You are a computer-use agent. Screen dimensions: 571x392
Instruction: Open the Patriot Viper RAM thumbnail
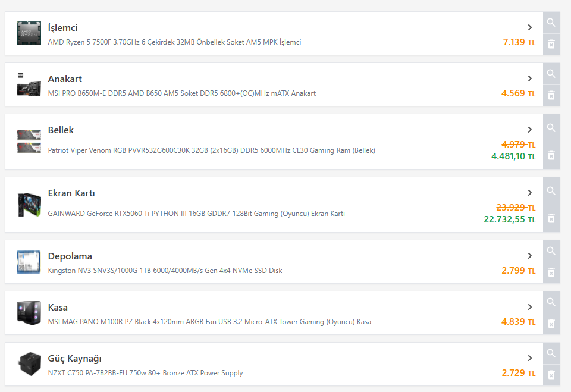(x=29, y=142)
